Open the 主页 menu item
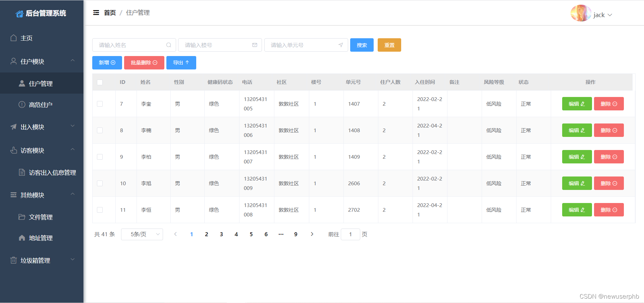 tap(42, 38)
